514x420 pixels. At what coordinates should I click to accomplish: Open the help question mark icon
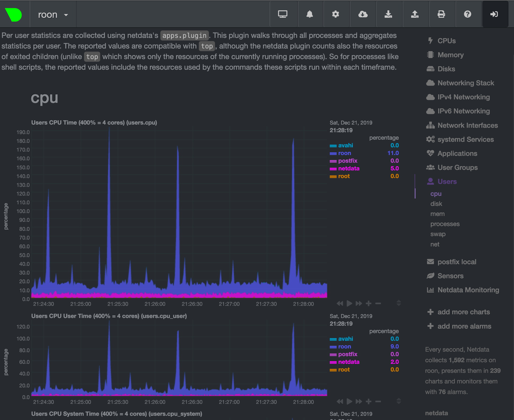point(467,14)
